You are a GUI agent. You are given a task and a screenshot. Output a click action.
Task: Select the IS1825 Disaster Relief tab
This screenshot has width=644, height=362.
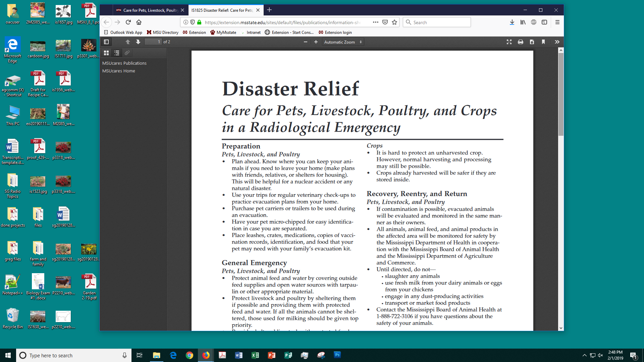pos(222,10)
